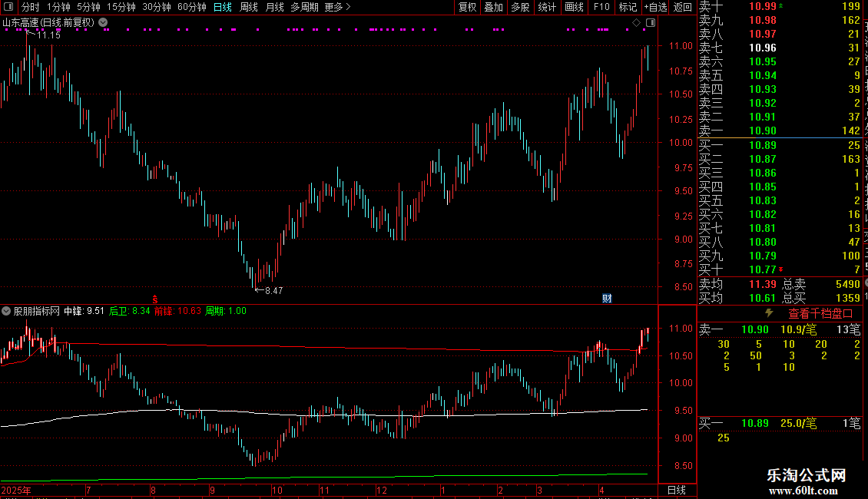
Task: Click the lightning bolt icon
Action: [769, 313]
